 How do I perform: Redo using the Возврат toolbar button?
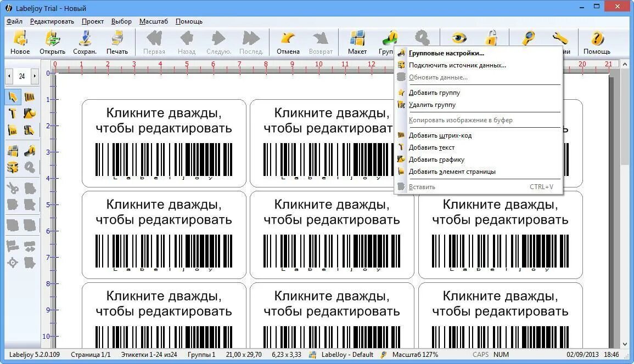click(321, 42)
